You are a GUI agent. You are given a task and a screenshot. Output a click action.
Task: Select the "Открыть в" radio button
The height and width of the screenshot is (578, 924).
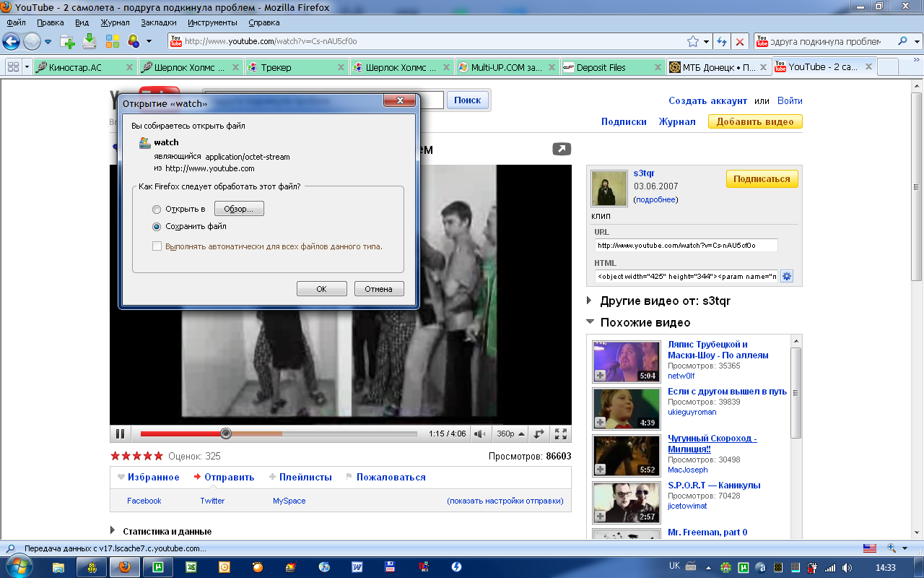click(157, 210)
